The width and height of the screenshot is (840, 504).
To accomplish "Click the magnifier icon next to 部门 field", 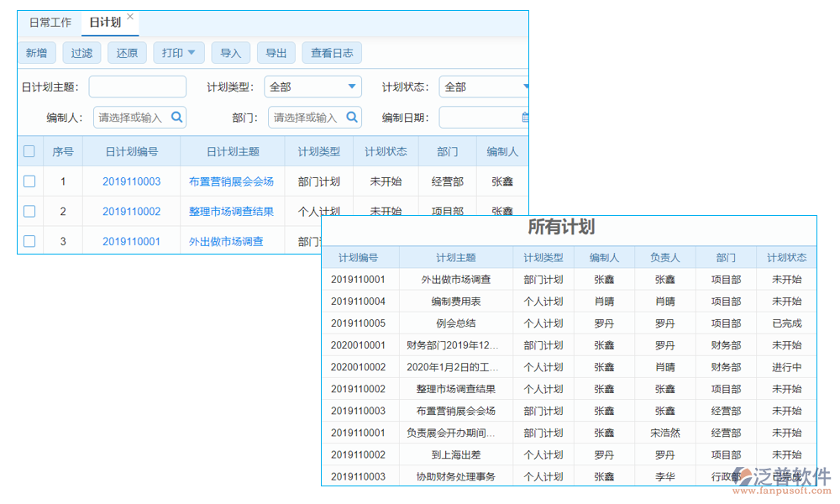I will 351,117.
